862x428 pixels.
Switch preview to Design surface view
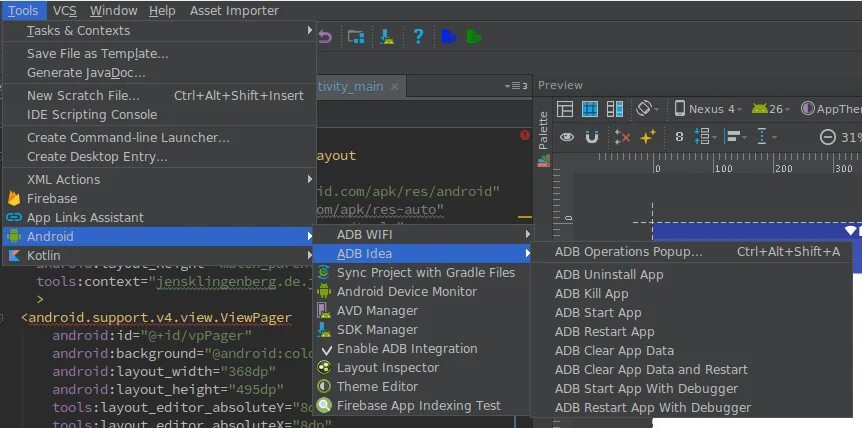click(x=565, y=109)
